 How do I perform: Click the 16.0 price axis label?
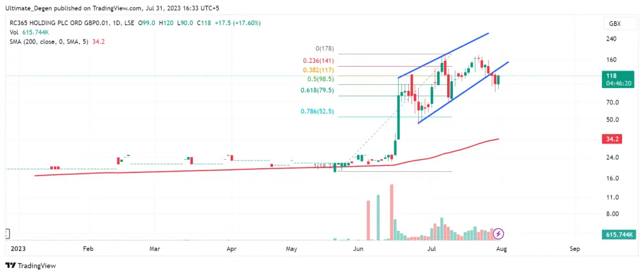click(613, 178)
